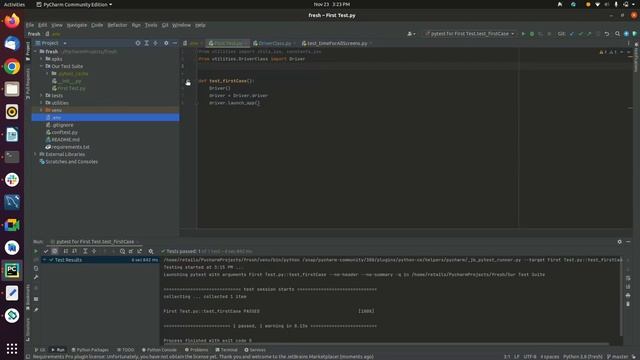Expand all test results icon in Run toolbar
This screenshot has width=640, height=360.
tap(85, 251)
